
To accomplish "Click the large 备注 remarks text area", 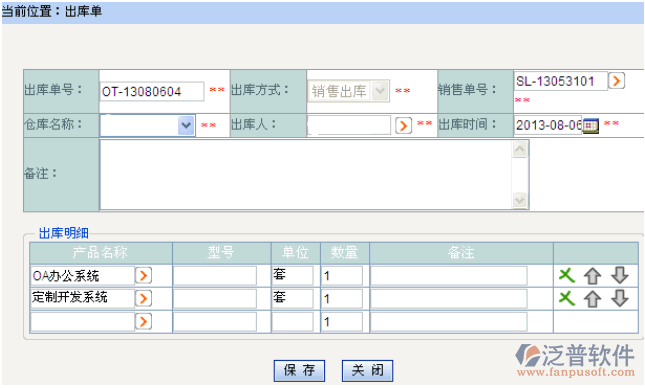I will click(306, 175).
